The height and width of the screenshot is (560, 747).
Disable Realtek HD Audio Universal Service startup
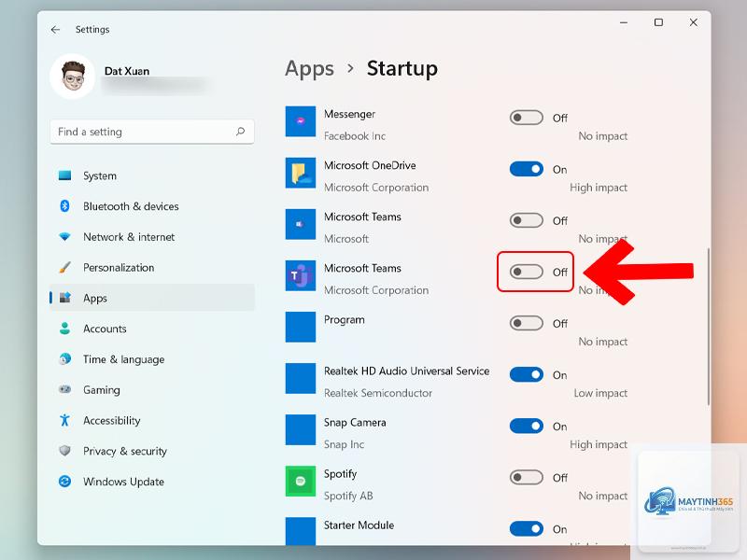(526, 375)
